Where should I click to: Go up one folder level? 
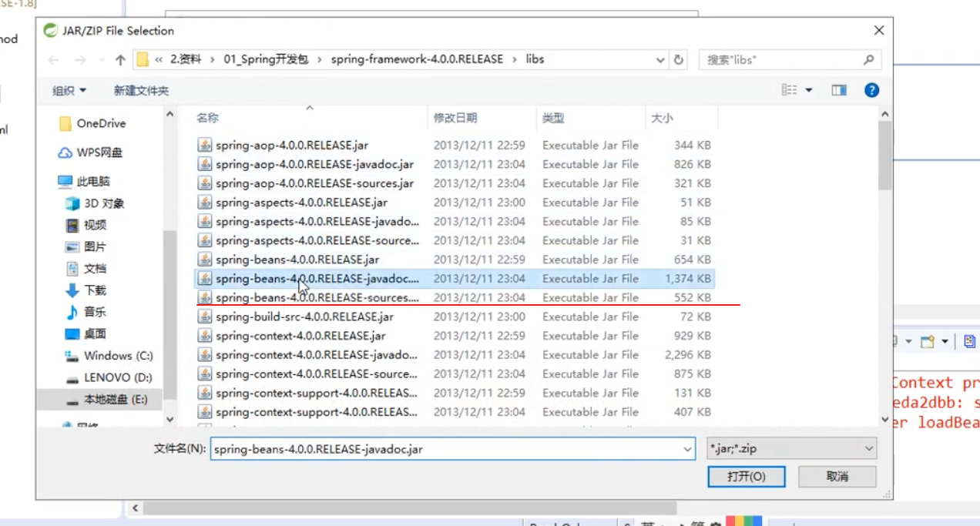point(120,60)
